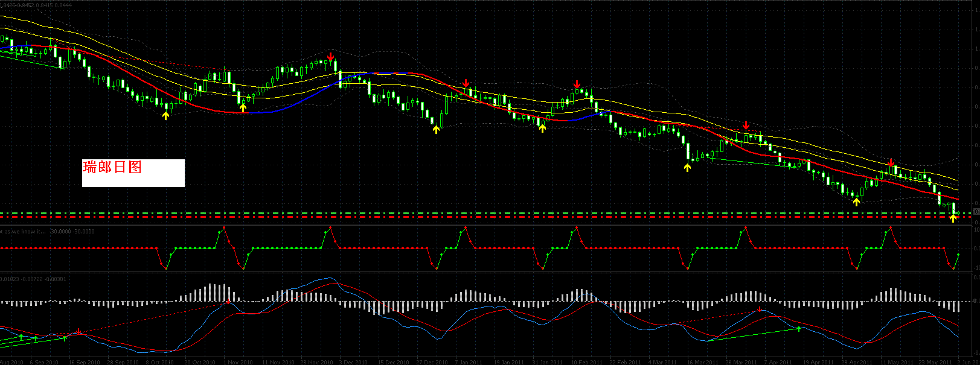Click the 3 Dec 2010 date on time axis
The height and width of the screenshot is (365, 980).
[x=353, y=362]
